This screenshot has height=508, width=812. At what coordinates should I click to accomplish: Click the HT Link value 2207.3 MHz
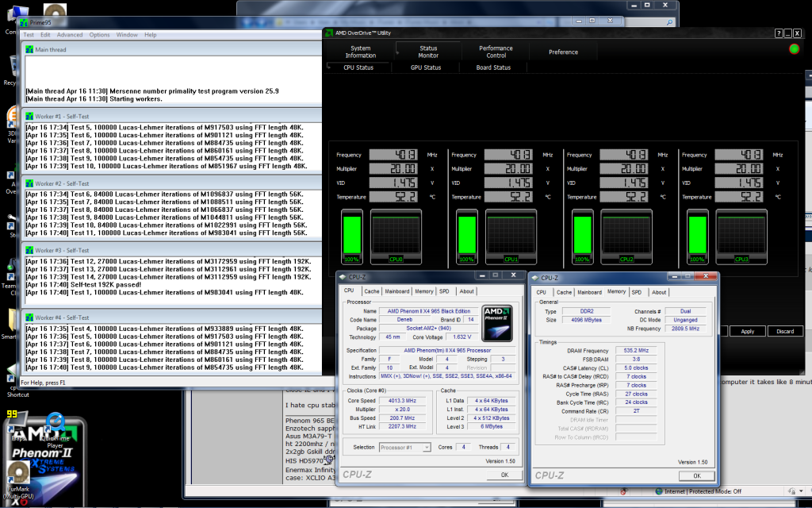pos(402,426)
